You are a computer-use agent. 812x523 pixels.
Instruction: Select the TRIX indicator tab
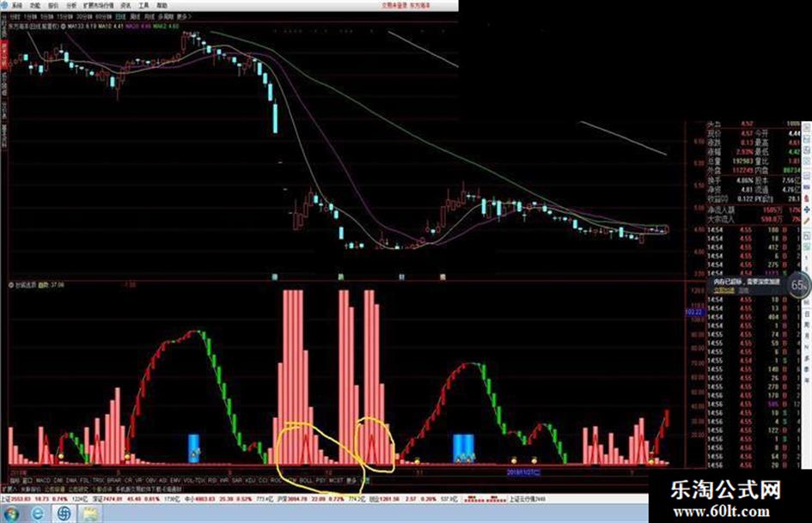coord(99,481)
